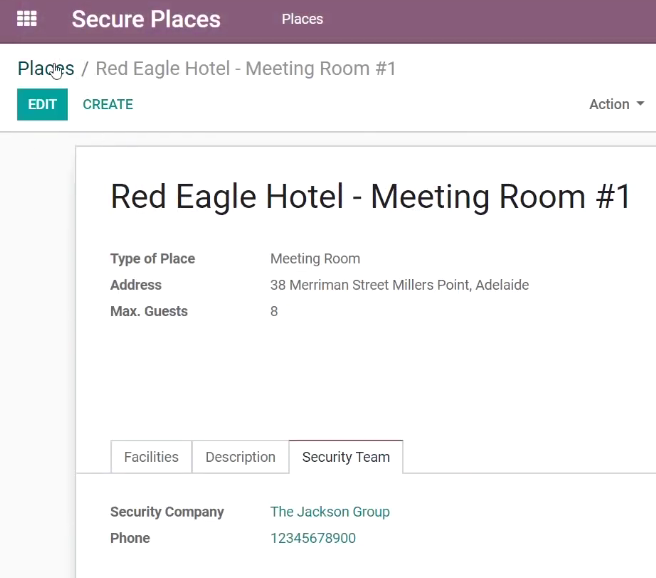This screenshot has width=656, height=578.
Task: Switch to the Facilities tab
Action: [x=151, y=457]
